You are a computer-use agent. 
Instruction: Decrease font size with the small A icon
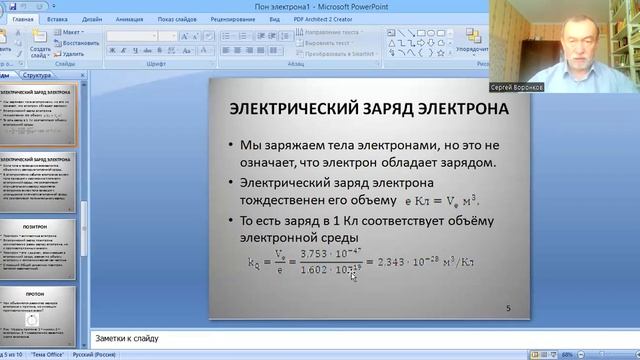(196, 37)
